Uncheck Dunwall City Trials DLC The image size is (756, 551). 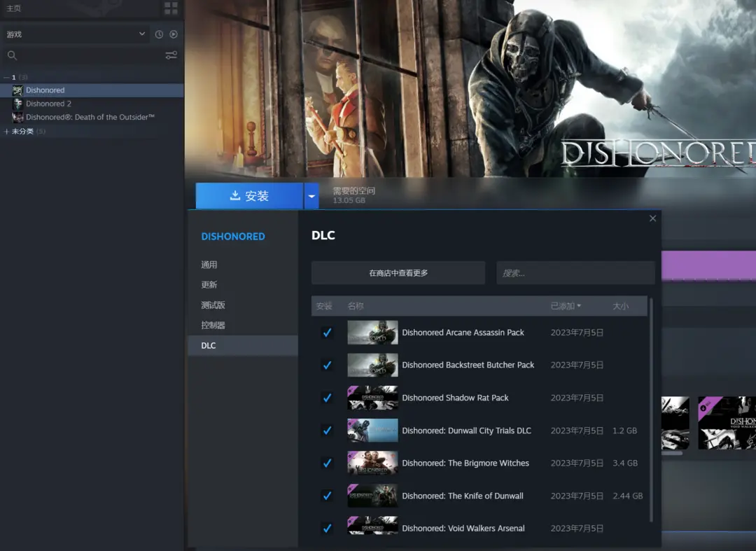click(327, 431)
